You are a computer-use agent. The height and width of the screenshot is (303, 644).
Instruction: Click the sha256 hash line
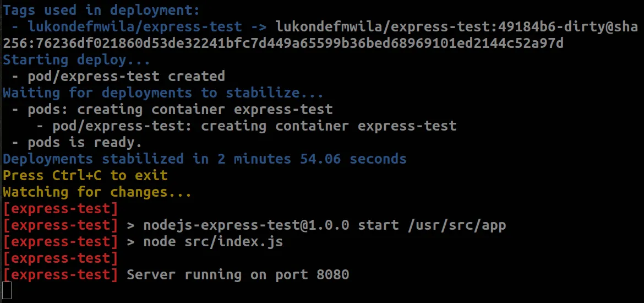283,43
